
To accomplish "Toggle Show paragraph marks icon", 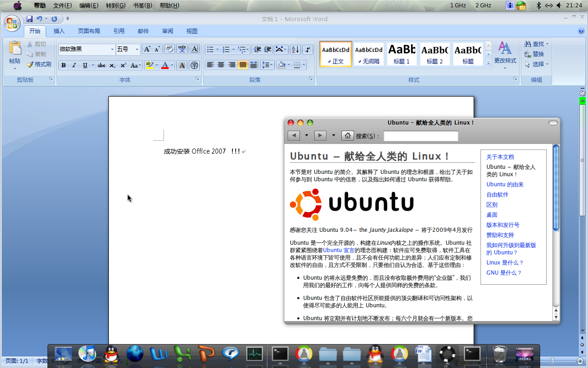I will 308,49.
